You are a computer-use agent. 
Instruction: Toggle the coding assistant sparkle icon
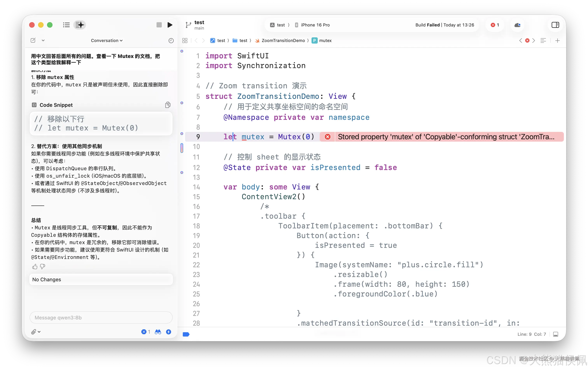pos(80,25)
